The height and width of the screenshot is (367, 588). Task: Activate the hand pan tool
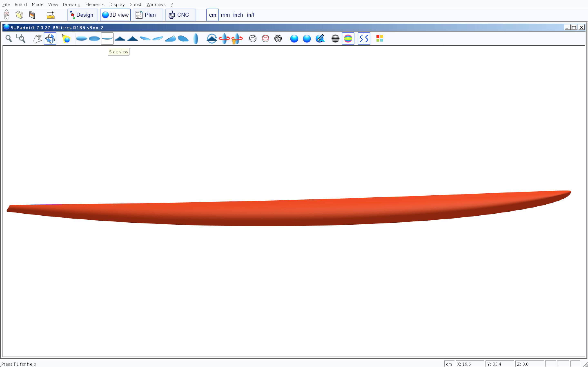[x=37, y=39]
